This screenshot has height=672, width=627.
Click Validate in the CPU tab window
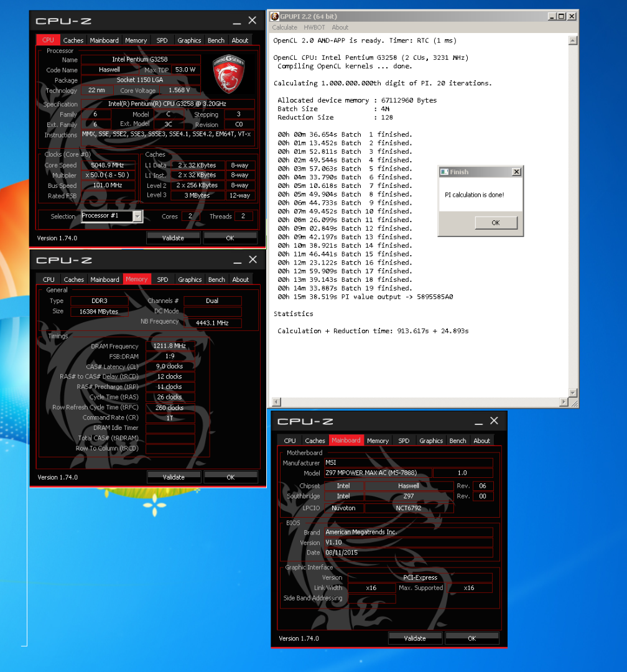click(x=173, y=238)
